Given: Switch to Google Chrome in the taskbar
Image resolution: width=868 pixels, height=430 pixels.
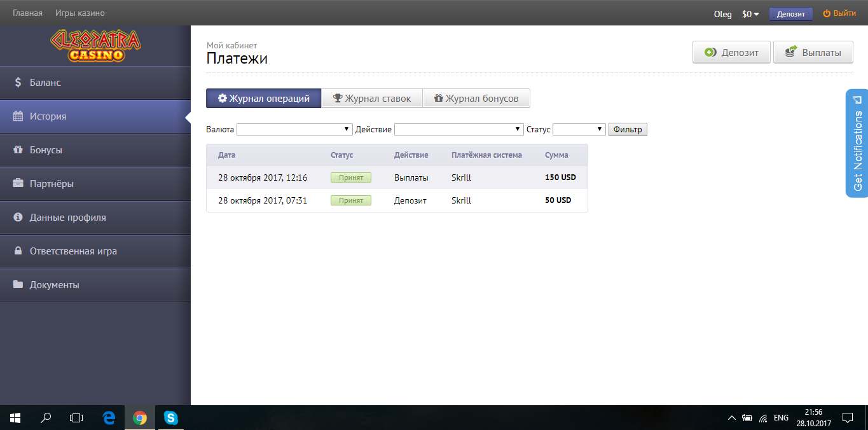Looking at the screenshot, I should pos(140,418).
